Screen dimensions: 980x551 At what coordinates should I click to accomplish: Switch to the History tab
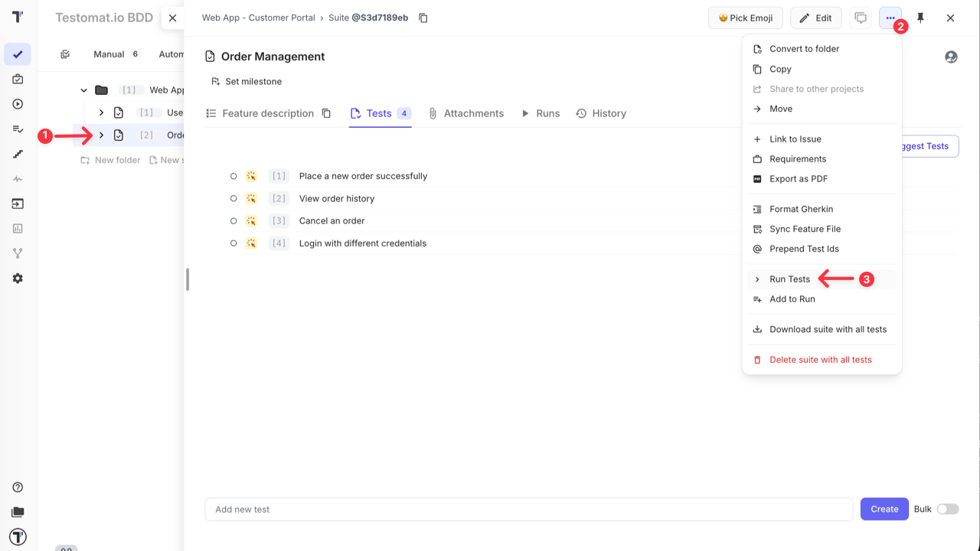click(x=601, y=113)
